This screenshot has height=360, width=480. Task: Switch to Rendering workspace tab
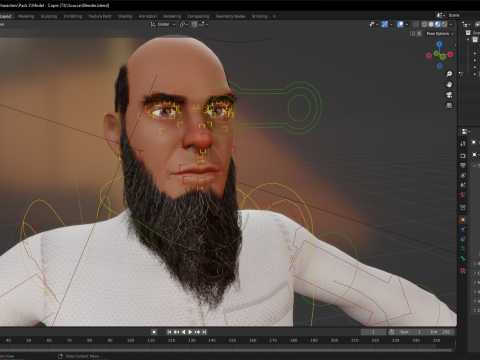172,16
